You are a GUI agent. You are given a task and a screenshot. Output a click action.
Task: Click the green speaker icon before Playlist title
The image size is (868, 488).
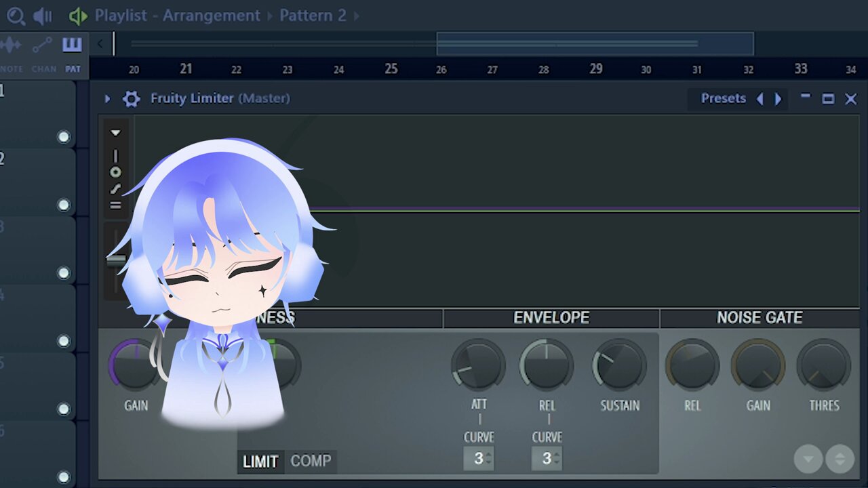(x=78, y=16)
